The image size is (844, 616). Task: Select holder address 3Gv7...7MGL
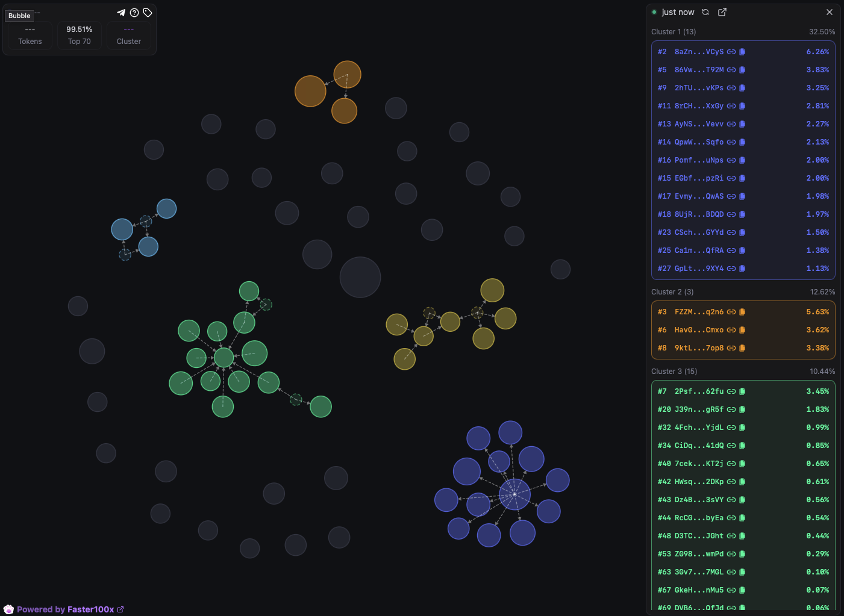pyautogui.click(x=699, y=572)
